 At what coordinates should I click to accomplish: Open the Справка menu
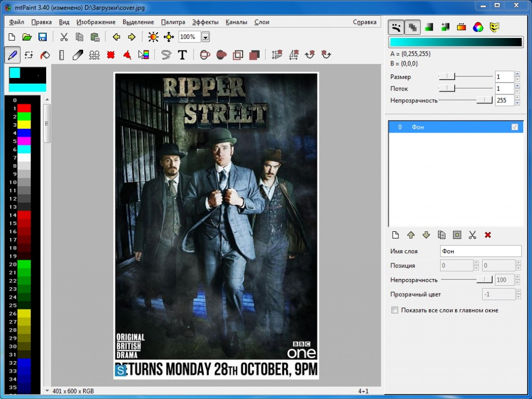(364, 22)
